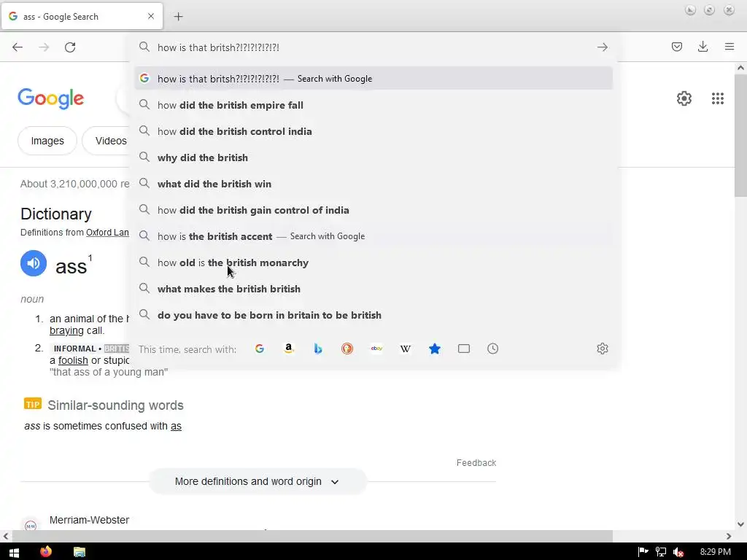The height and width of the screenshot is (560, 747).
Task: Choose suggestion 'what did the british win'
Action: pos(373,183)
